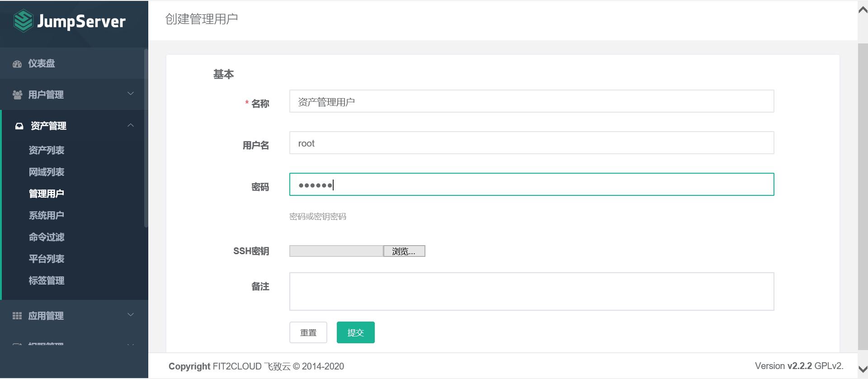
Task: Open 命令过滤 menu item
Action: [47, 237]
